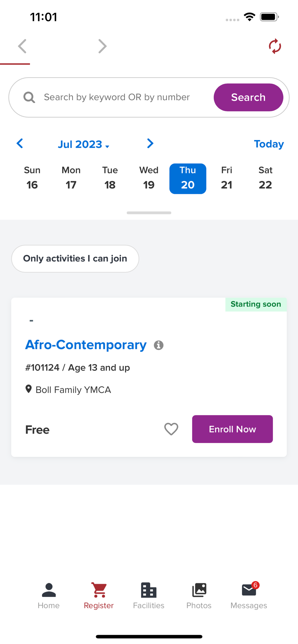298x644 pixels.
Task: Select Friday 21 in calendar
Action: point(226,178)
